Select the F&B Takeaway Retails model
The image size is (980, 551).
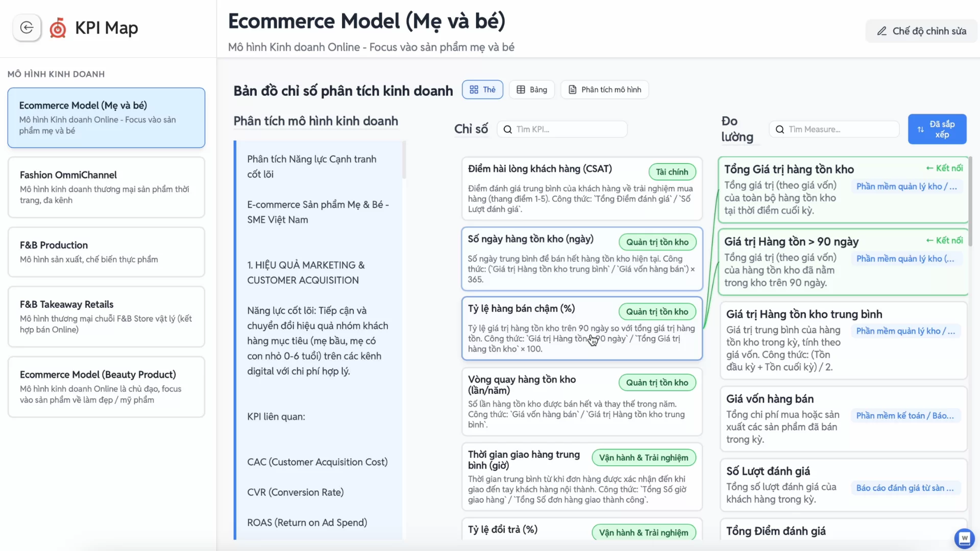(106, 316)
